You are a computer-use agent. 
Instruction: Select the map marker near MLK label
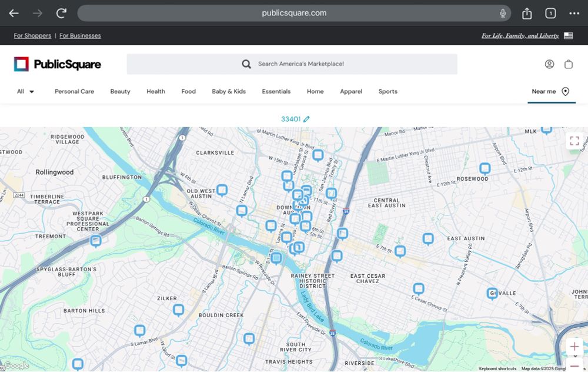pos(546,129)
